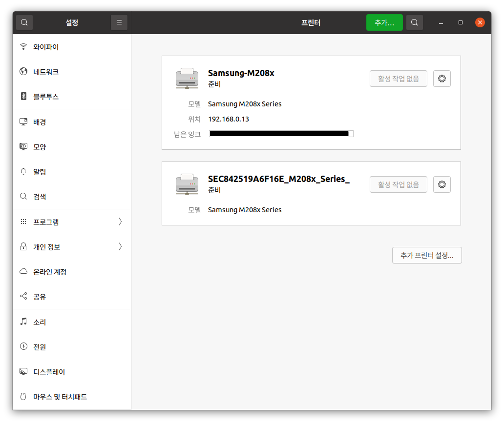The width and height of the screenshot is (504, 424).
Task: Click 활성 작업 없음 for Samsung-M208x
Action: pyautogui.click(x=398, y=79)
